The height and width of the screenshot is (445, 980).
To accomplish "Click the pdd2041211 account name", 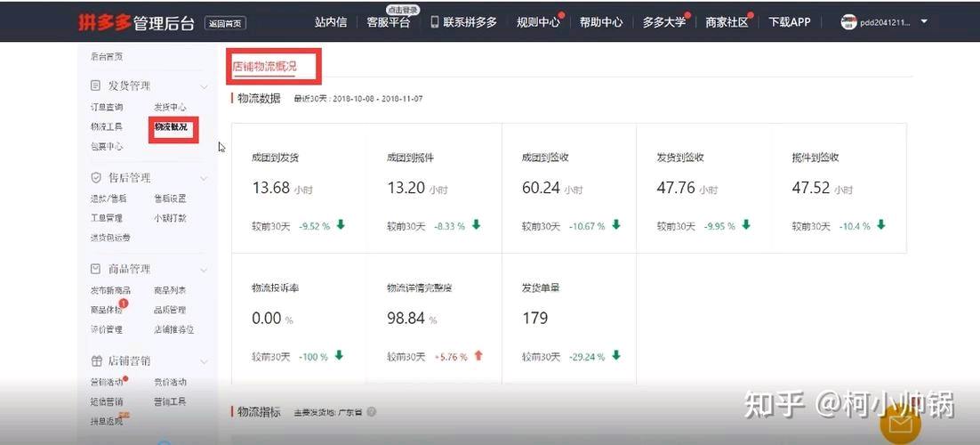I will [885, 22].
